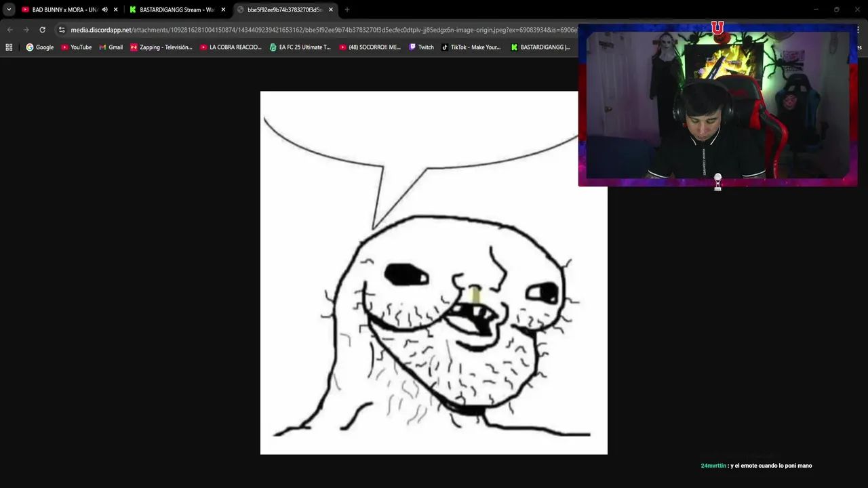Open the LA COBRA REACCIO bookmark

231,47
